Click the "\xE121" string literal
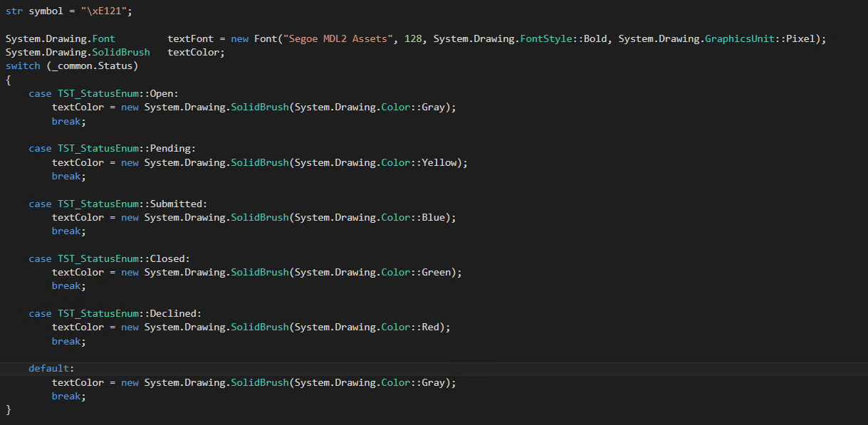 [x=103, y=11]
